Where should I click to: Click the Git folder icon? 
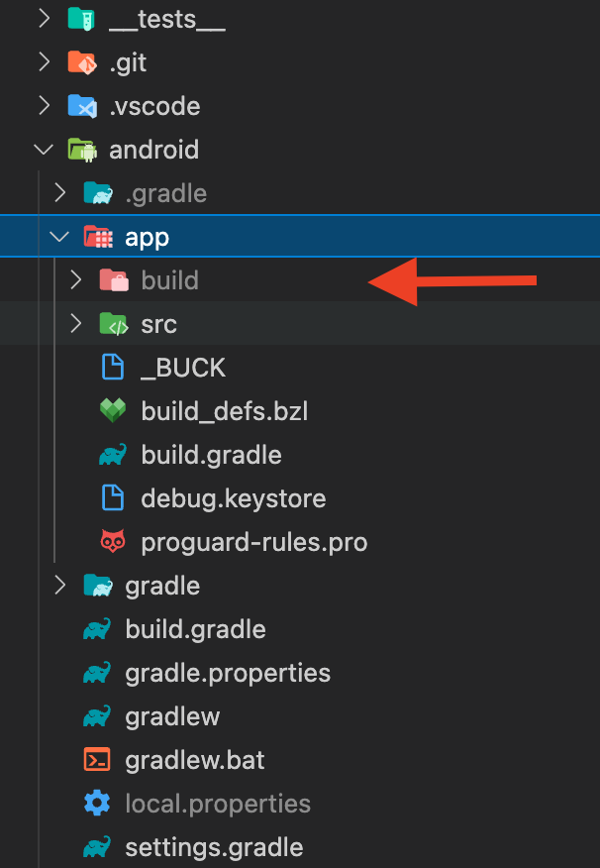[80, 62]
